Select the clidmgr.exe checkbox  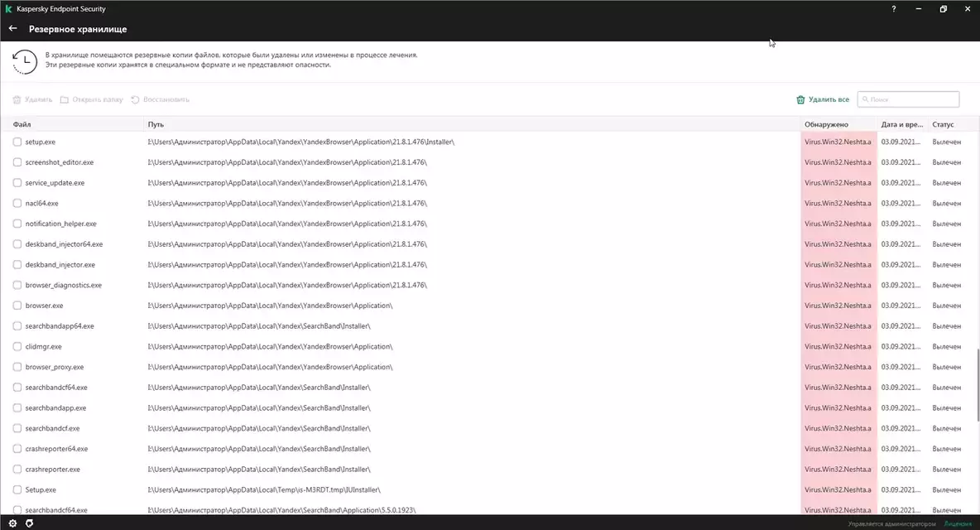pos(17,346)
